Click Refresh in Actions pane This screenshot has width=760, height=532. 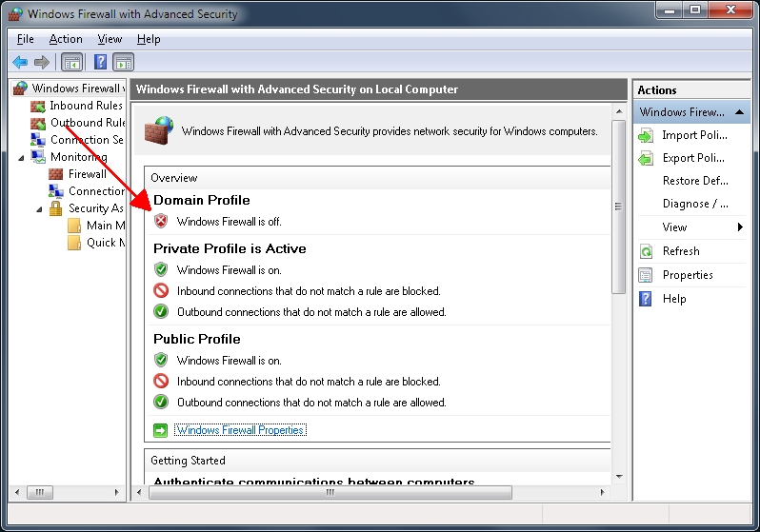[x=681, y=251]
